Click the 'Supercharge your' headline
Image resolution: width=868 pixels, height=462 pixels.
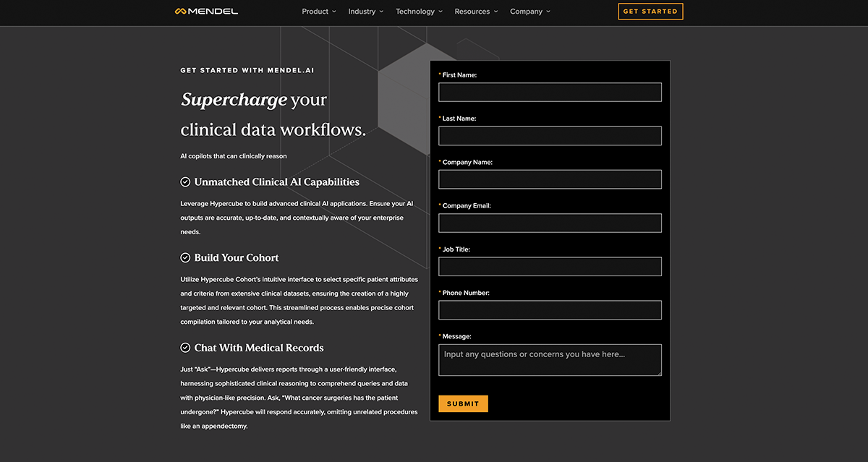254,100
